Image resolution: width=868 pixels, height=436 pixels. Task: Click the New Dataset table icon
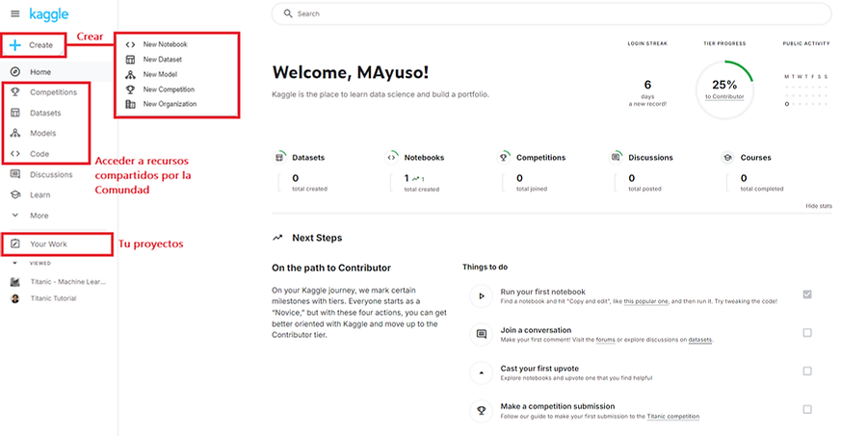[x=130, y=60]
